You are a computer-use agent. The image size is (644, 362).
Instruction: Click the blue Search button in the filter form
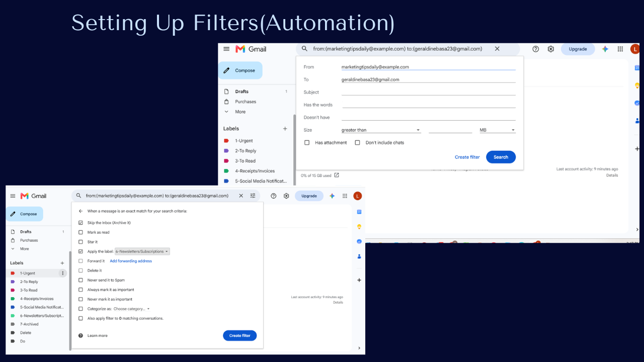[x=501, y=157]
